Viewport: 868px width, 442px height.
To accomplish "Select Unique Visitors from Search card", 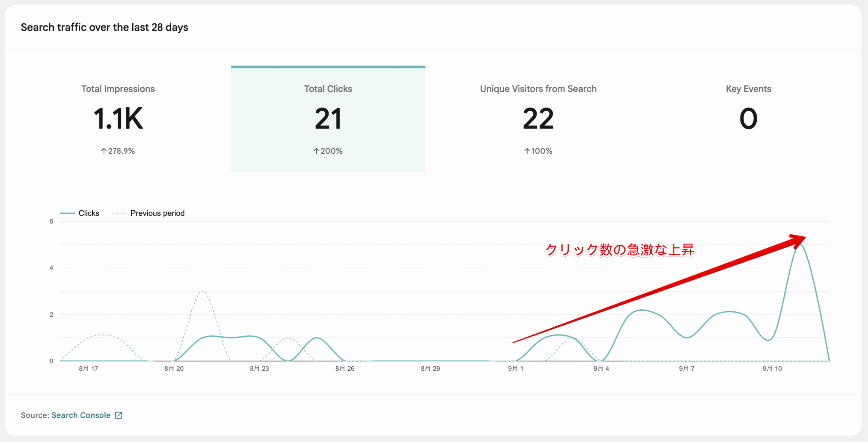I will click(x=538, y=119).
